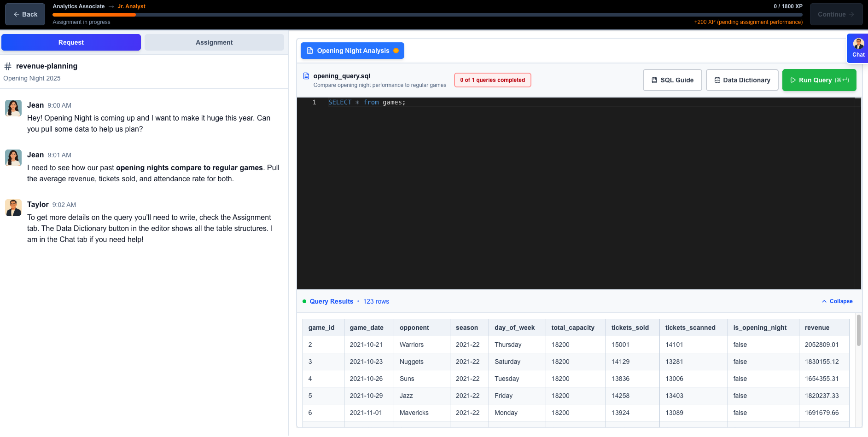
Task: Click the document icon beside opening_query.sql
Action: coord(306,76)
